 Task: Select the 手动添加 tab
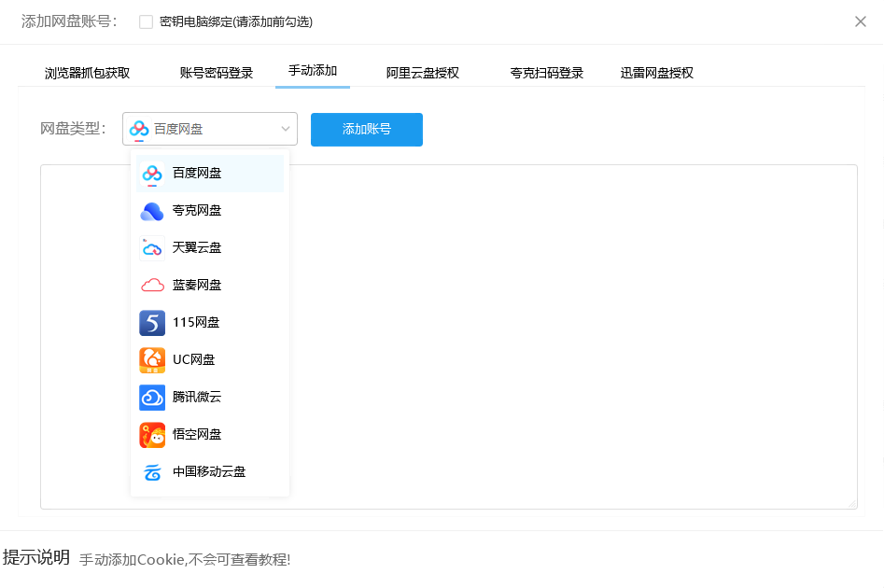pyautogui.click(x=313, y=71)
